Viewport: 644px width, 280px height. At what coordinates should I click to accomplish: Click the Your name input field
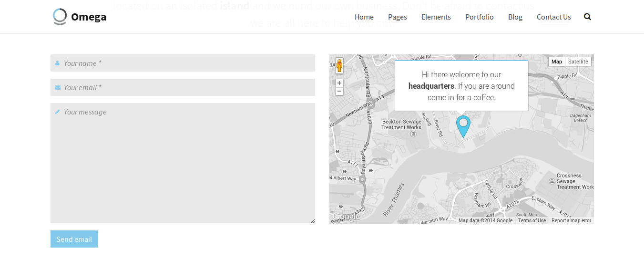tap(183, 63)
